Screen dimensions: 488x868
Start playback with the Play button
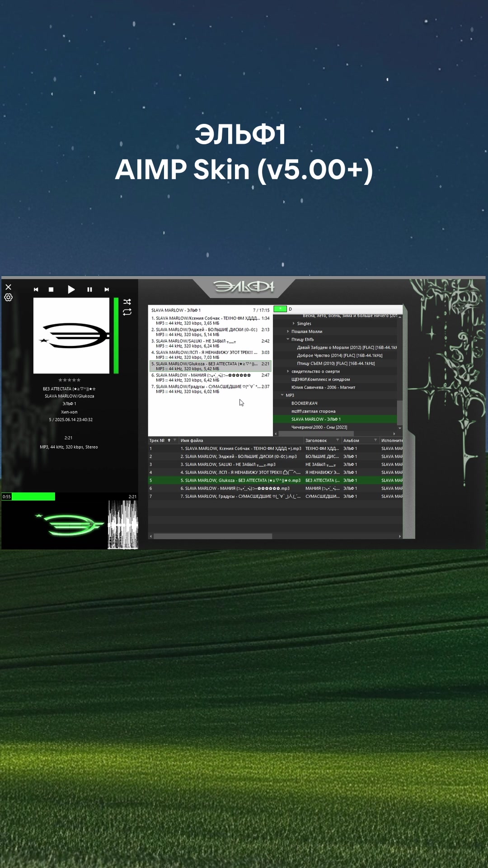(x=71, y=289)
